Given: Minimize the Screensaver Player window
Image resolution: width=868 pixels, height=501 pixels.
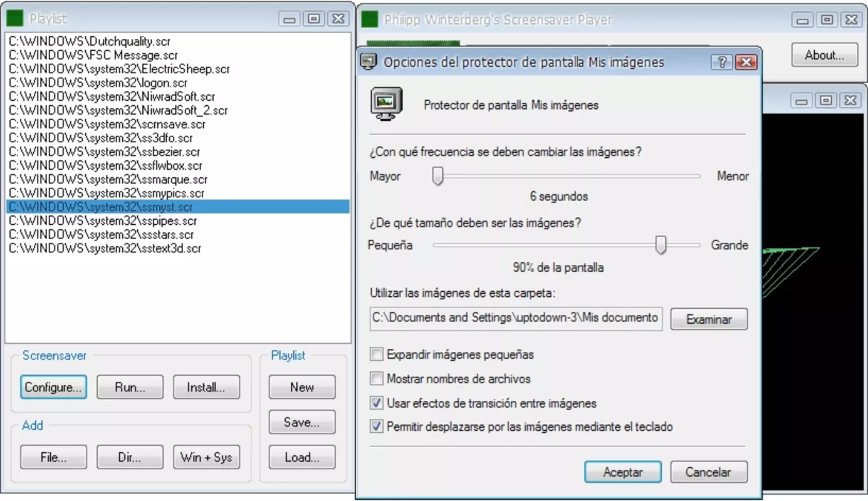Looking at the screenshot, I should click(802, 20).
